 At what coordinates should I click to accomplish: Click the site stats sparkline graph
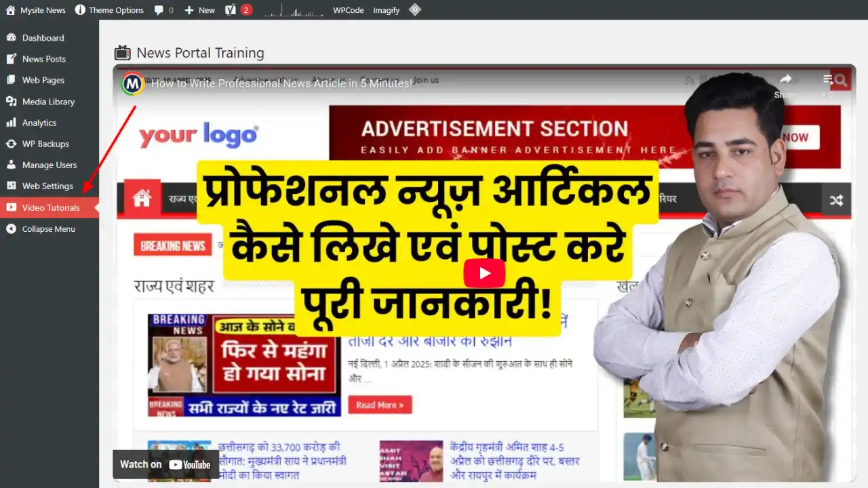coord(292,10)
